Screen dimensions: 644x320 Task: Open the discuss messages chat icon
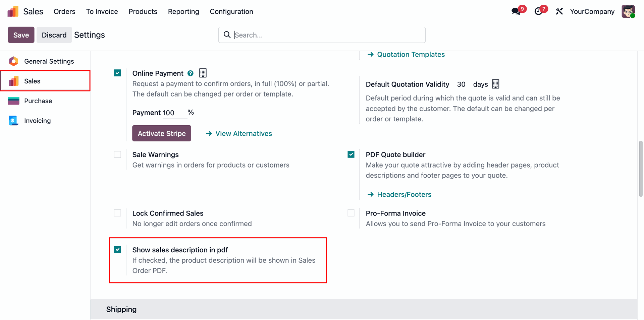tap(516, 11)
